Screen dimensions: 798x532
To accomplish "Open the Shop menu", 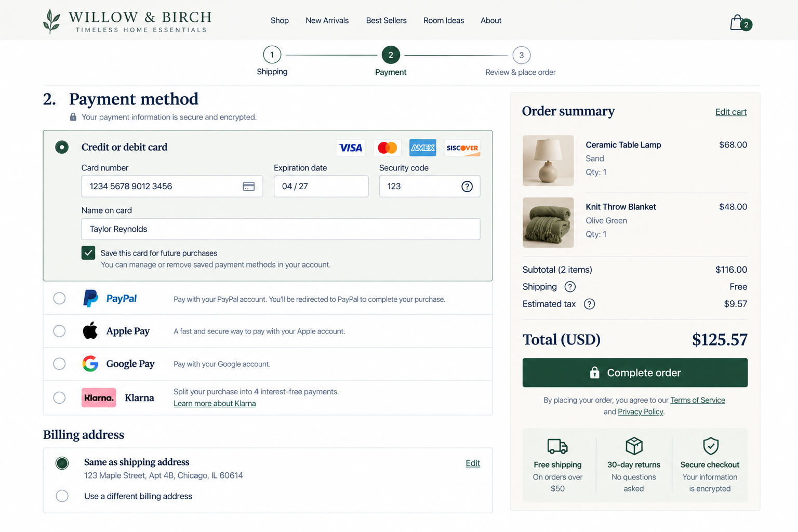I will coord(280,21).
